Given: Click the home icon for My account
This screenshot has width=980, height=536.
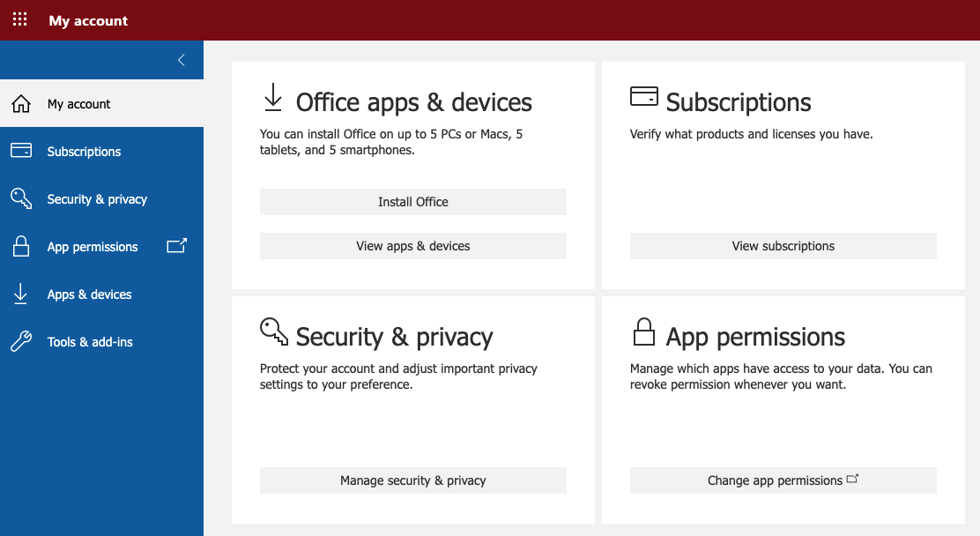Looking at the screenshot, I should 21,104.
